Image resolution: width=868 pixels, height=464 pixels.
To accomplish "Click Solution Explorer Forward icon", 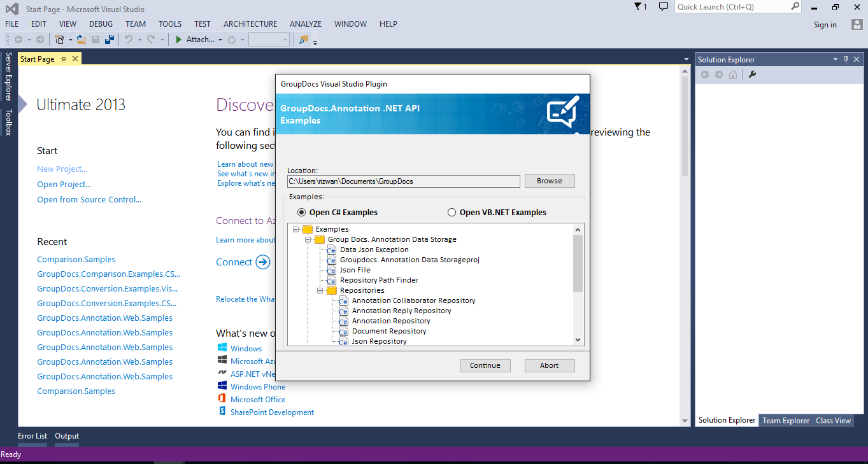I will pos(719,74).
